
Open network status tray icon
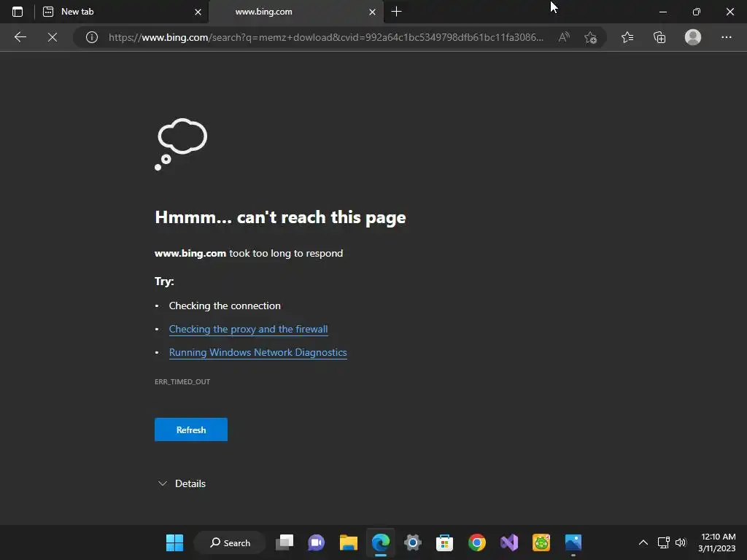(x=664, y=542)
